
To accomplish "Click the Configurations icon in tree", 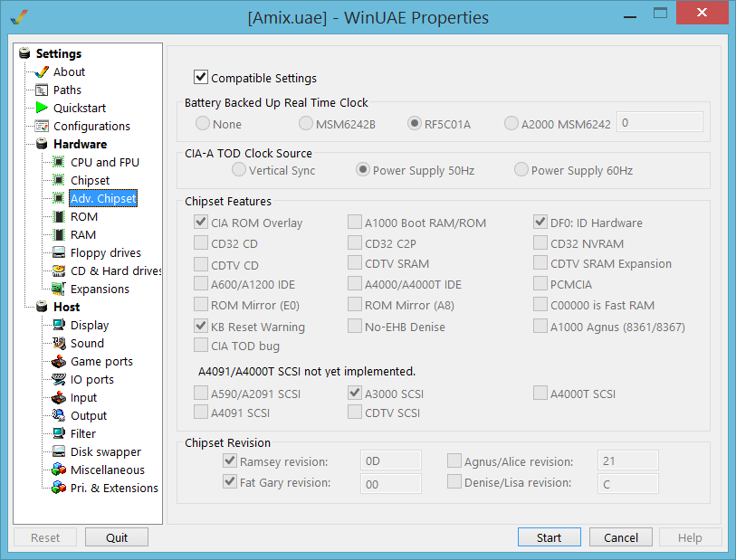I will [x=42, y=126].
